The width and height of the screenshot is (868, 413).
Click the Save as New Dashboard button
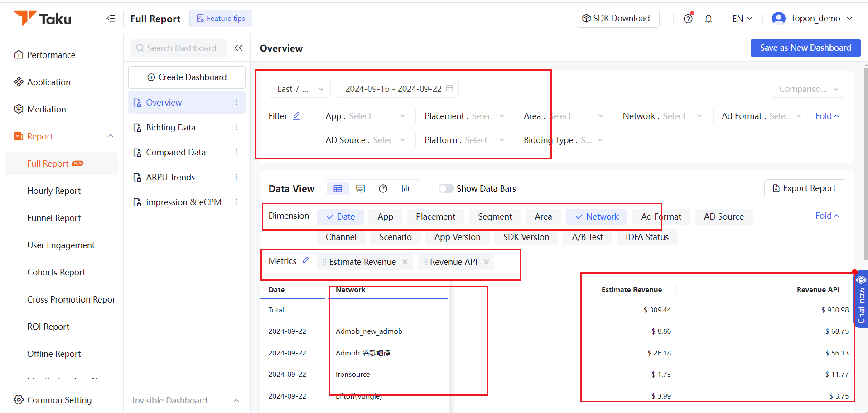click(x=805, y=48)
